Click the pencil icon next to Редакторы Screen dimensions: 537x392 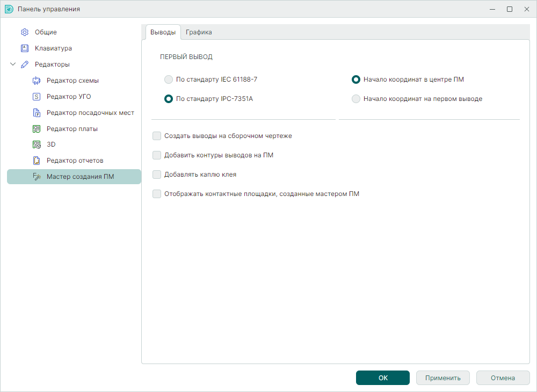(24, 64)
